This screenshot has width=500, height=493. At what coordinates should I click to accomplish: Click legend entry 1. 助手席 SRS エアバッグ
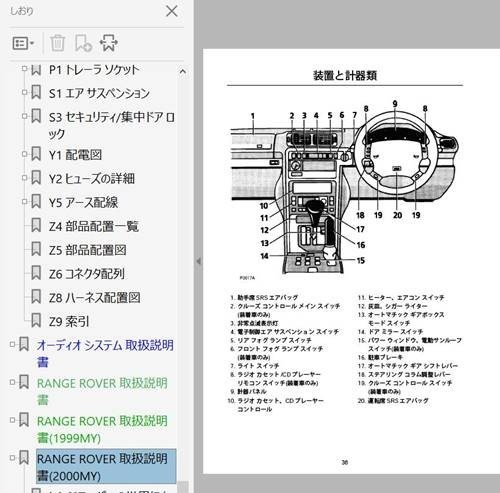[x=264, y=297]
